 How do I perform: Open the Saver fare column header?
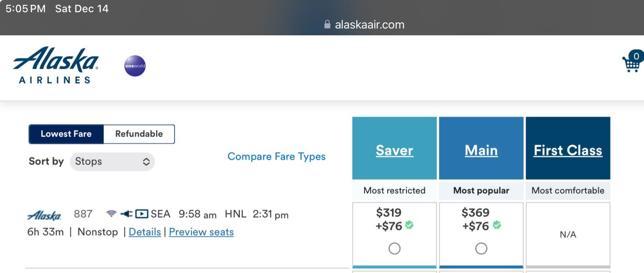coord(394,150)
